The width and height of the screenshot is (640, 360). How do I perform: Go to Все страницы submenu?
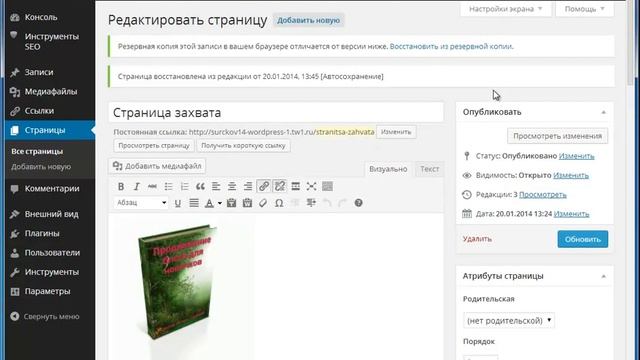(37, 151)
